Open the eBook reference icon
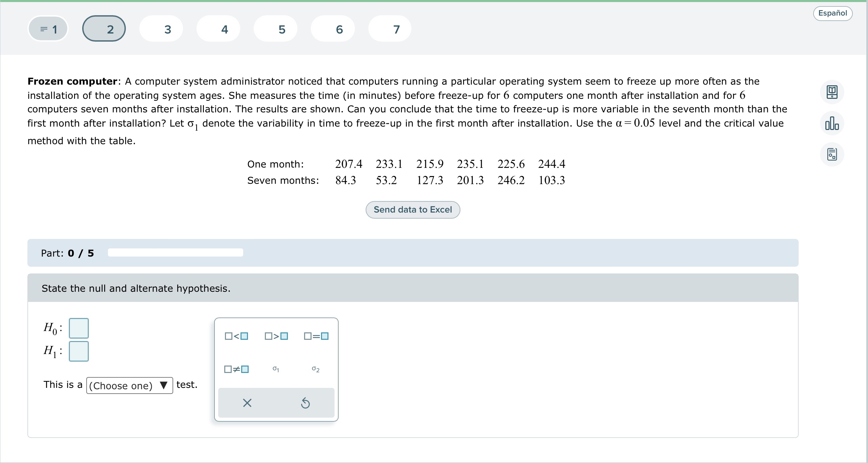Viewport: 868px width, 463px height. tap(832, 92)
